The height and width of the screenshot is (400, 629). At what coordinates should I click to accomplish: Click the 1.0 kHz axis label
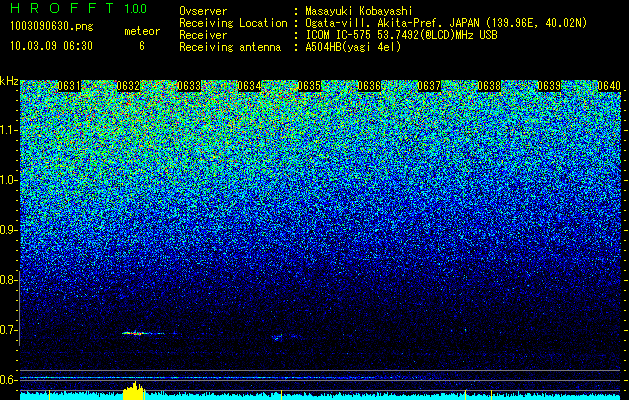(x=8, y=180)
